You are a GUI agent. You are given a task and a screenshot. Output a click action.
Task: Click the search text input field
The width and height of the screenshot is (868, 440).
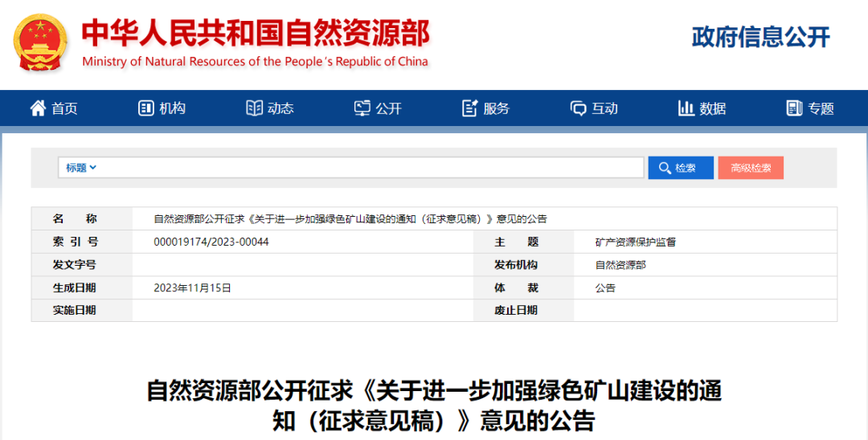pyautogui.click(x=370, y=168)
